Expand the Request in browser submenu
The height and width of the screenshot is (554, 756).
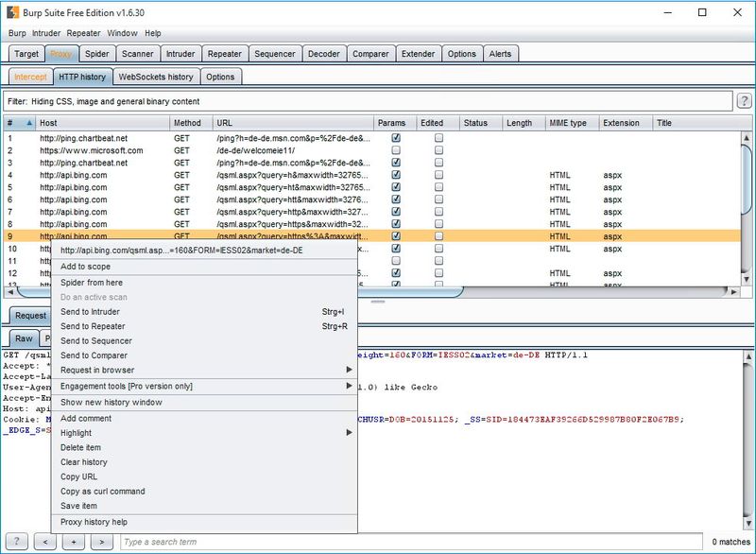pos(349,370)
